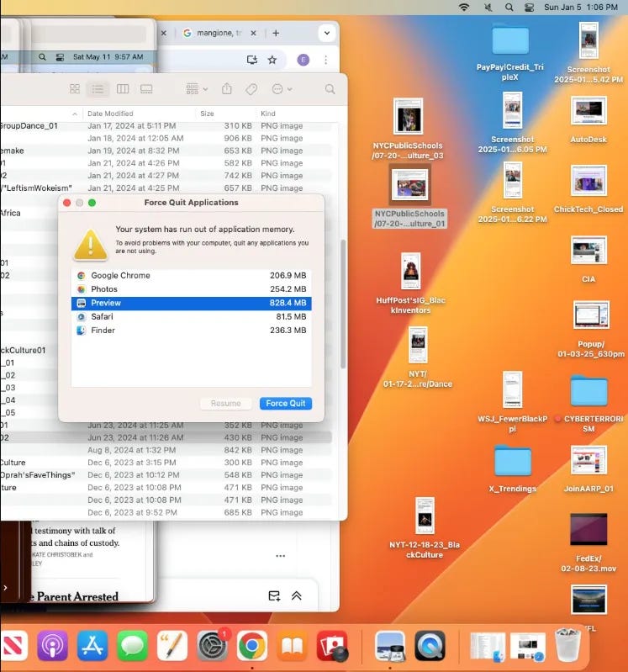Open a new Chrome tab
628x672 pixels.
point(276,33)
